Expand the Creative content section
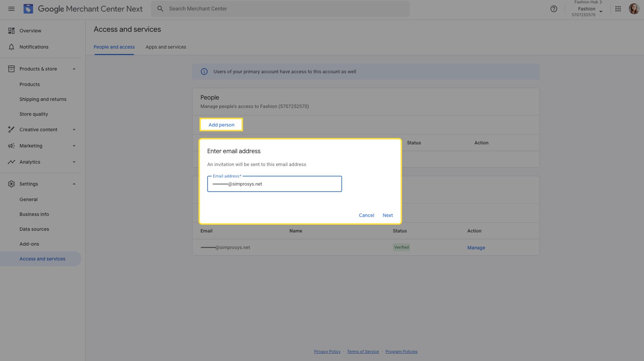The width and height of the screenshot is (644, 361). tap(74, 130)
